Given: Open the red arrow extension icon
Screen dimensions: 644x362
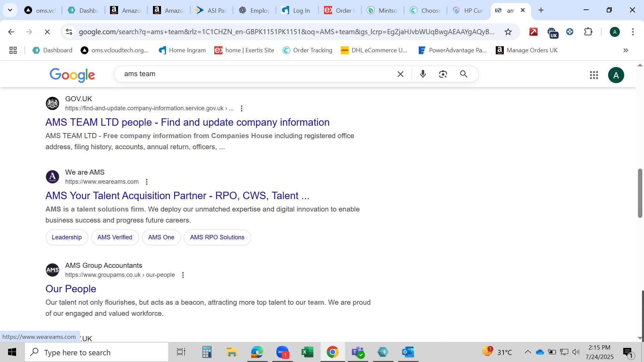Looking at the screenshot, I should click(533, 32).
